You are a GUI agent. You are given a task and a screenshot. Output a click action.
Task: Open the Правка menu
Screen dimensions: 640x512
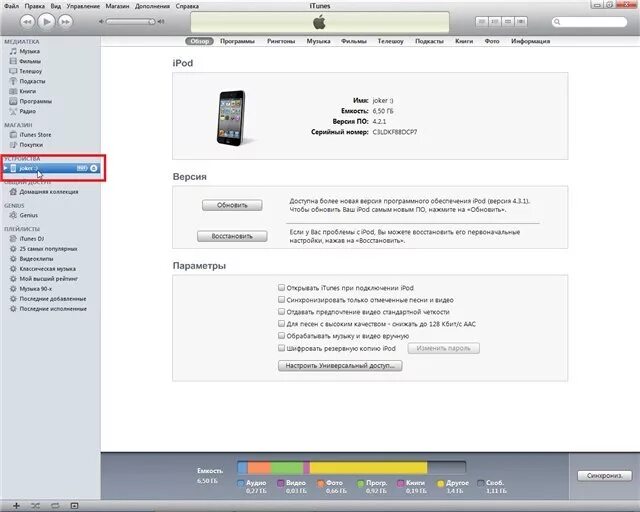coord(35,6)
